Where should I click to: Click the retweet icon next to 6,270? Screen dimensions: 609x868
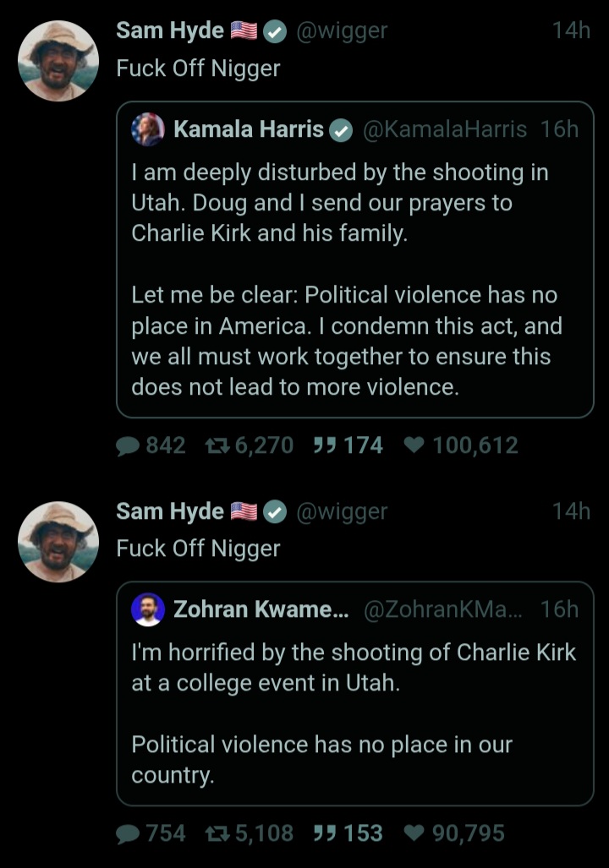pyautogui.click(x=219, y=445)
